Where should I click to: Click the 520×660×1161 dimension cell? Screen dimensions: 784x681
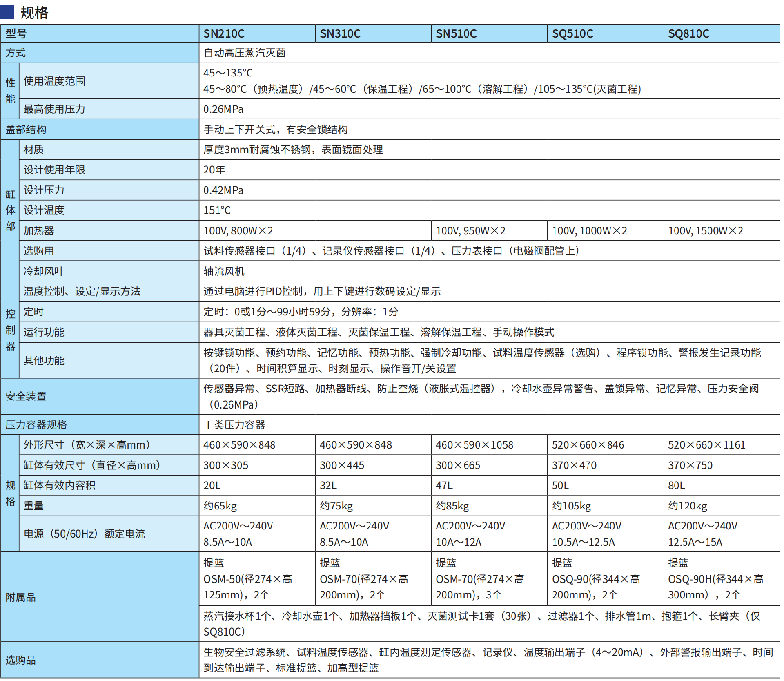coord(722,445)
